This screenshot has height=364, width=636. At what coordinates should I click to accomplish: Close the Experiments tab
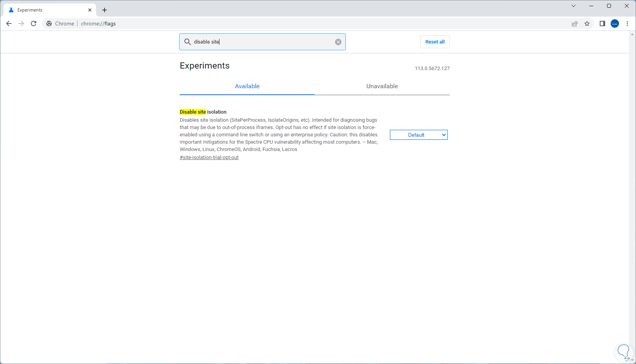(x=90, y=10)
